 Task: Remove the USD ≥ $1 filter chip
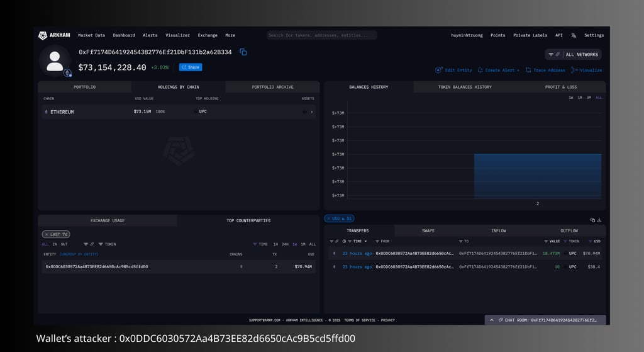coord(328,219)
